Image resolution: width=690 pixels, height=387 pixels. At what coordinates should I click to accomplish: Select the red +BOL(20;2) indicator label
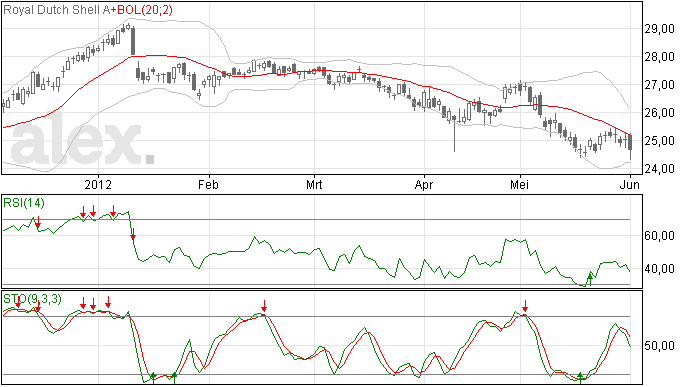pyautogui.click(x=141, y=10)
